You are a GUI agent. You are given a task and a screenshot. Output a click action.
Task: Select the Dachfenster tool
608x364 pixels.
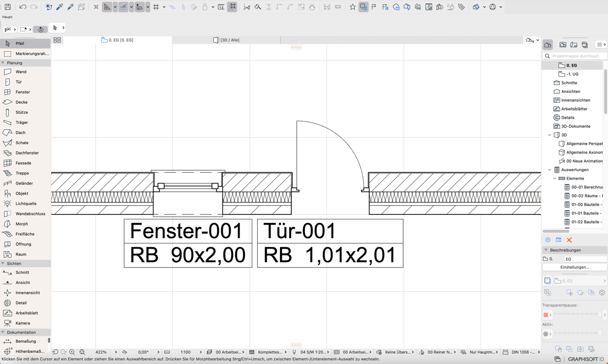pyautogui.click(x=25, y=153)
